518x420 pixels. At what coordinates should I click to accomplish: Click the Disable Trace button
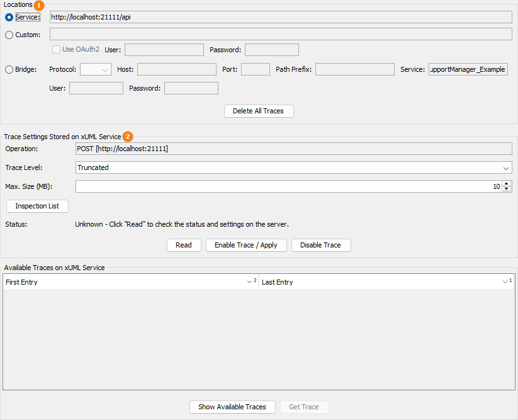click(320, 245)
